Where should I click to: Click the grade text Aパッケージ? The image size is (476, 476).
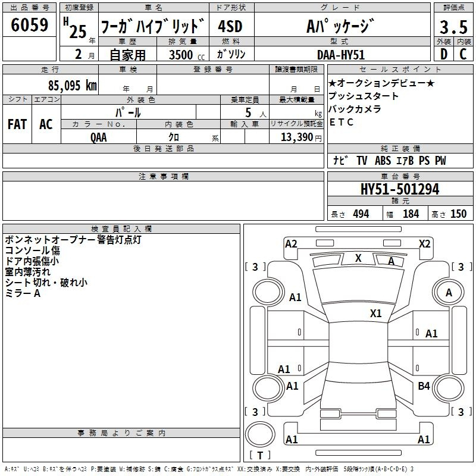(x=340, y=26)
